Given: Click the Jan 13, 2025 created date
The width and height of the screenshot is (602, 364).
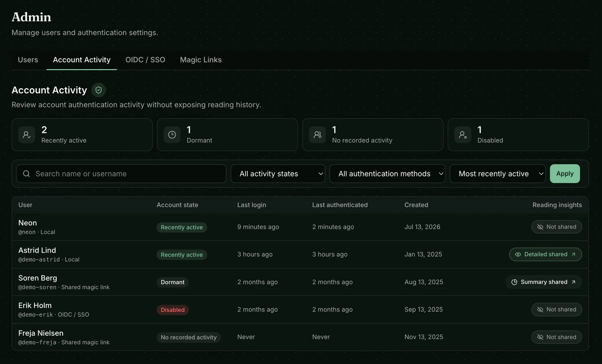Looking at the screenshot, I should [423, 254].
